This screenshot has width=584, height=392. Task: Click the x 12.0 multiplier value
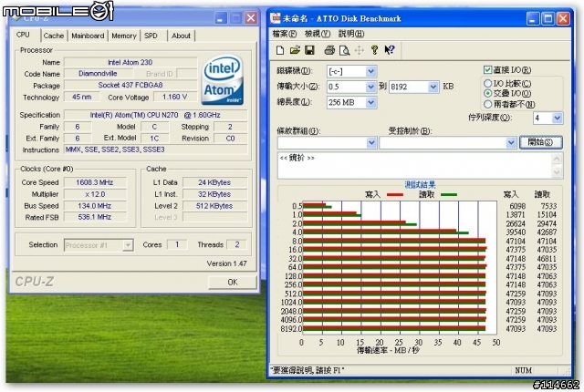95,194
